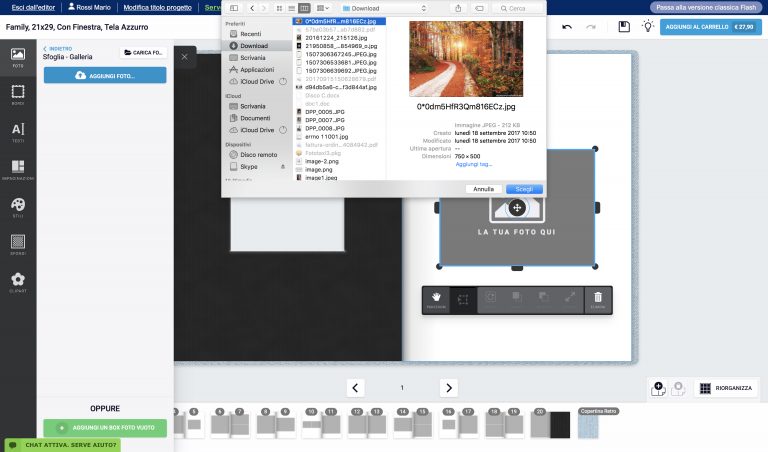Click the Scegli button
768x452 pixels.
(x=524, y=189)
